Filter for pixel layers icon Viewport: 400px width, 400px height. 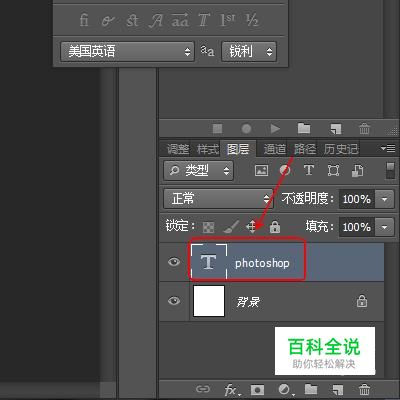(261, 171)
